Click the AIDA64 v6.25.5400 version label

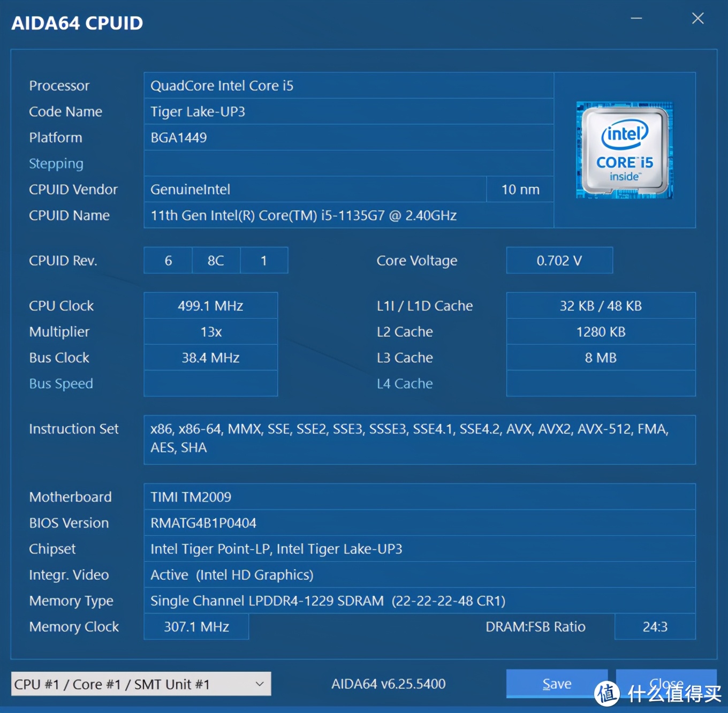click(x=388, y=684)
